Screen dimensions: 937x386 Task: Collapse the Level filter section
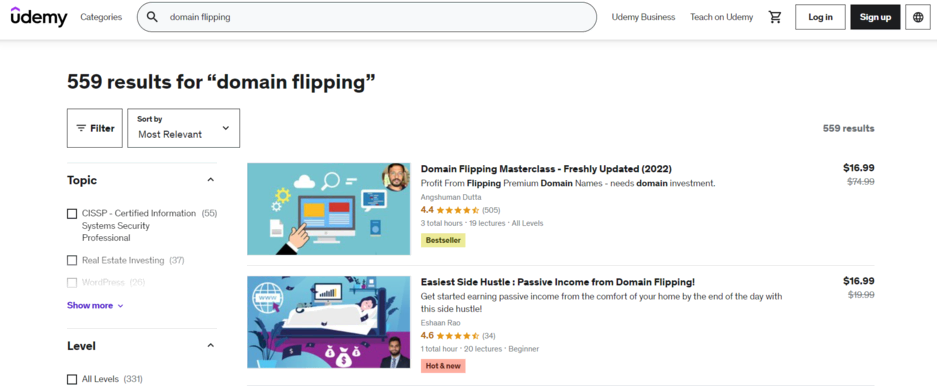click(210, 345)
